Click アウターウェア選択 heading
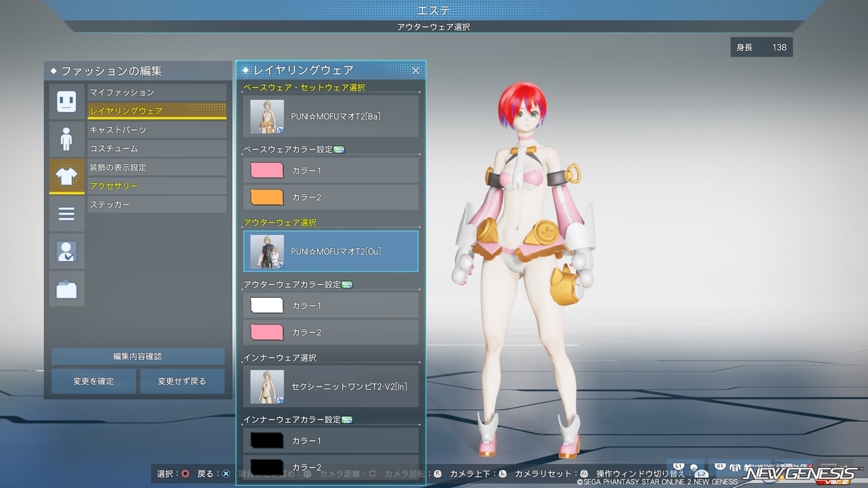Viewport: 868px width, 488px height. (280, 223)
